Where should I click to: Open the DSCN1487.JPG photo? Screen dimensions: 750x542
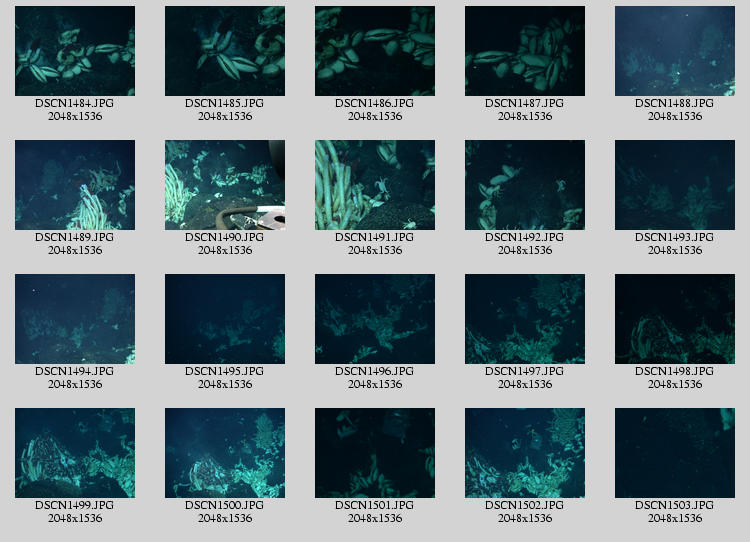click(x=525, y=51)
